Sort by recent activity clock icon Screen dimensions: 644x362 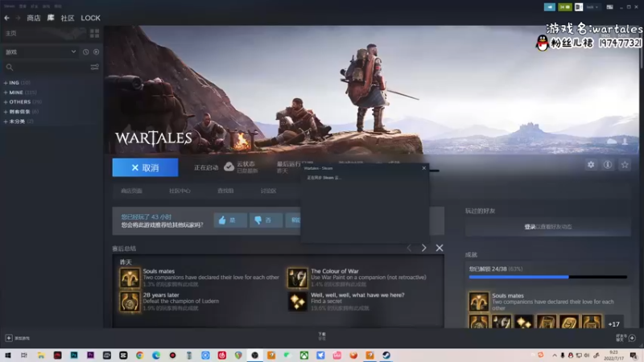(x=85, y=52)
